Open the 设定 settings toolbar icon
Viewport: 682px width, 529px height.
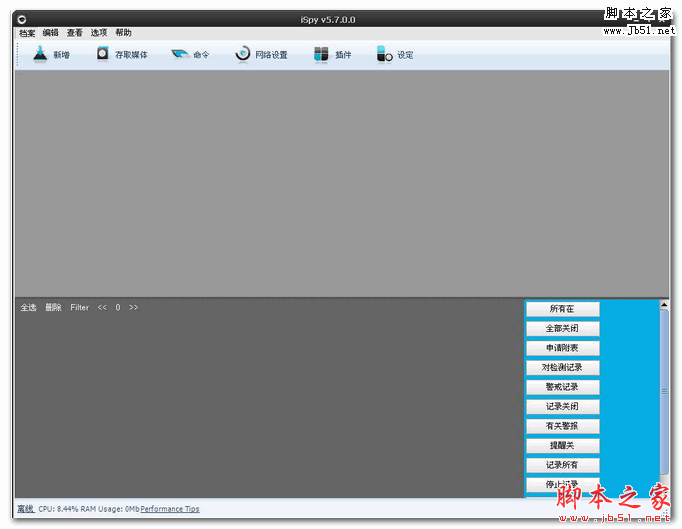[384, 54]
